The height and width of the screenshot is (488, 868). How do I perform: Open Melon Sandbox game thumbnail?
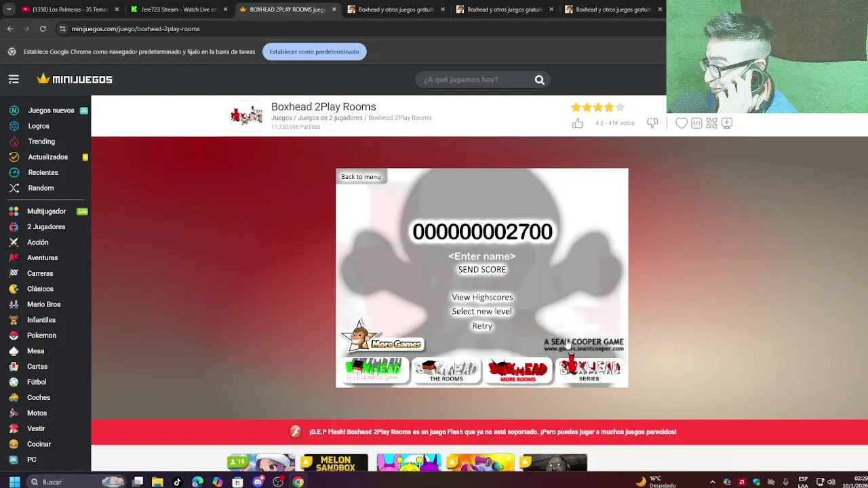click(335, 464)
